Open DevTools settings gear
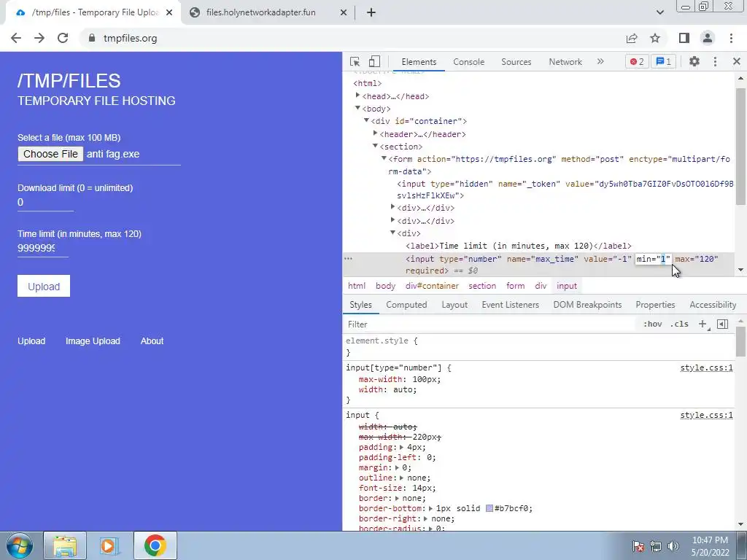The width and height of the screenshot is (747, 560). (694, 61)
